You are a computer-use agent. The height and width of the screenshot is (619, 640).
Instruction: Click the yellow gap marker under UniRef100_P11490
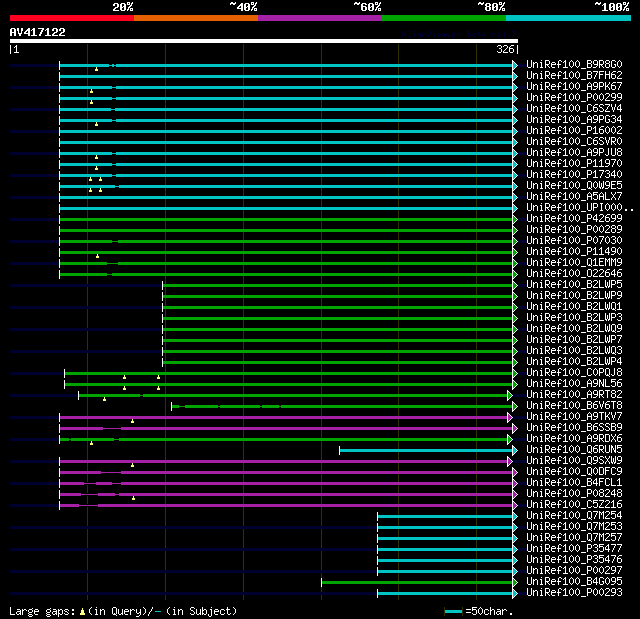click(x=97, y=256)
